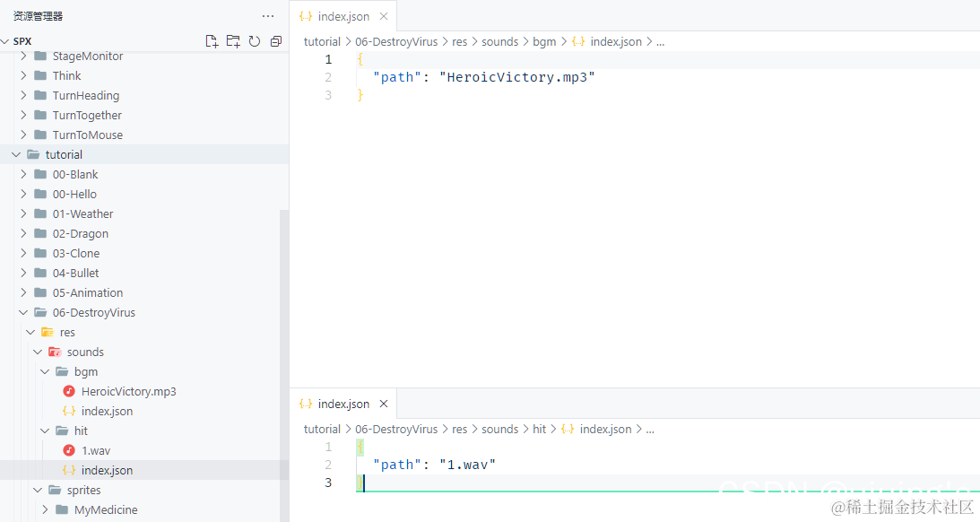The height and width of the screenshot is (522, 980).
Task: Click the explorer sidebar vertical scrollbar
Action: 283,365
